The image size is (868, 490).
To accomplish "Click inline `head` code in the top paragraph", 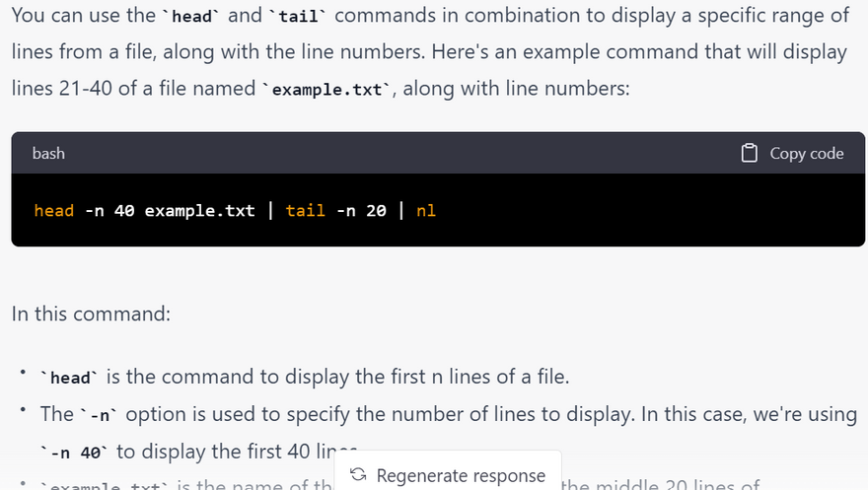I will [192, 17].
